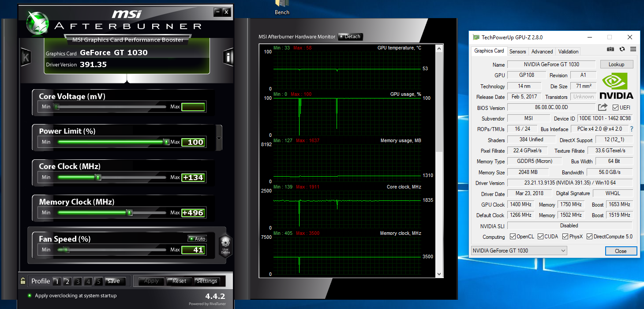The width and height of the screenshot is (644, 309).
Task: Click the Memory Clock slider handle
Action: coord(129,212)
